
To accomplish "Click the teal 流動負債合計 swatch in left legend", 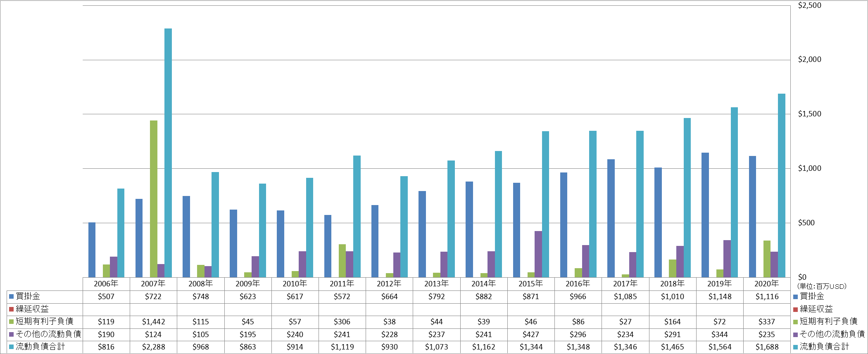I will (x=12, y=347).
